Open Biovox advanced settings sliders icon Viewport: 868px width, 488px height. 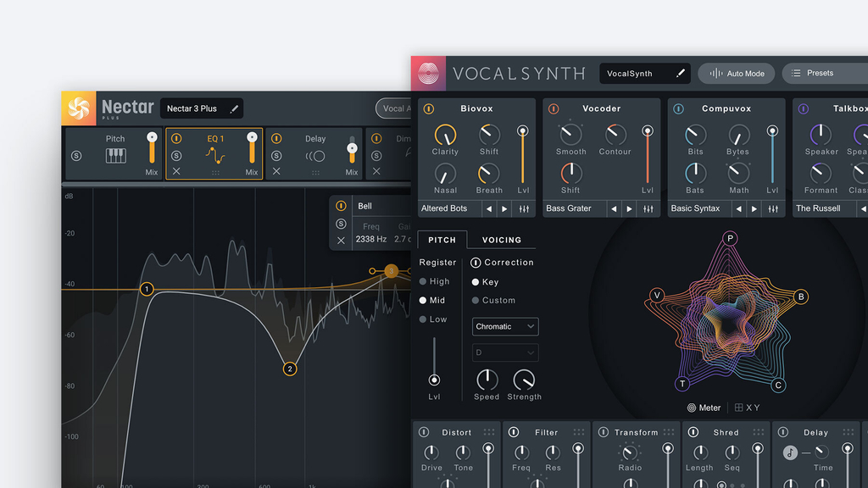click(x=524, y=208)
